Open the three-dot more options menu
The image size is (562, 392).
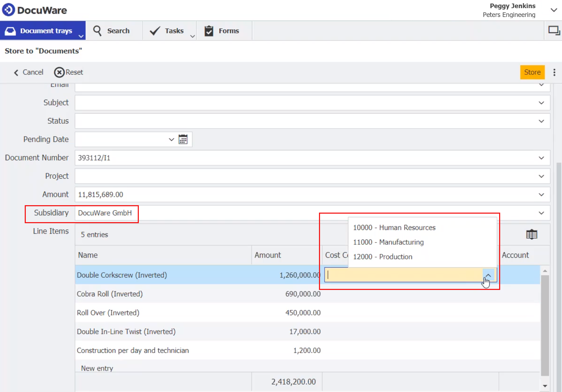554,72
